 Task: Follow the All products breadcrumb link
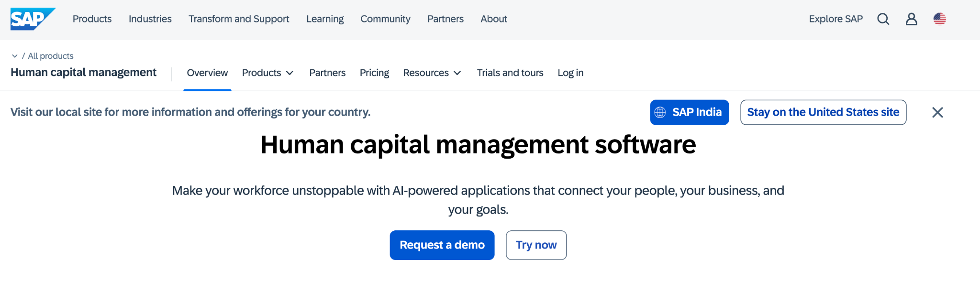(x=51, y=56)
